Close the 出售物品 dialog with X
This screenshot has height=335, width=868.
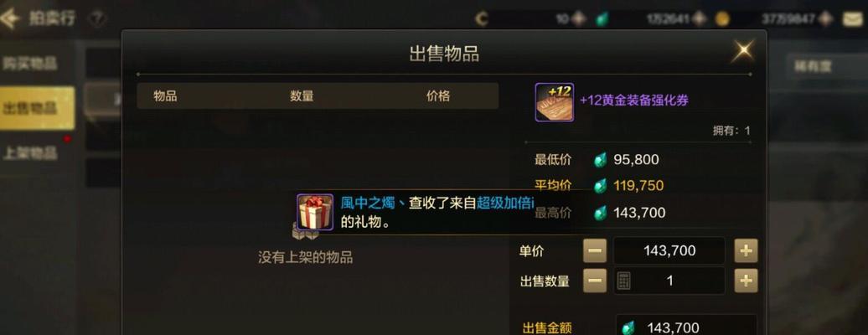(743, 50)
